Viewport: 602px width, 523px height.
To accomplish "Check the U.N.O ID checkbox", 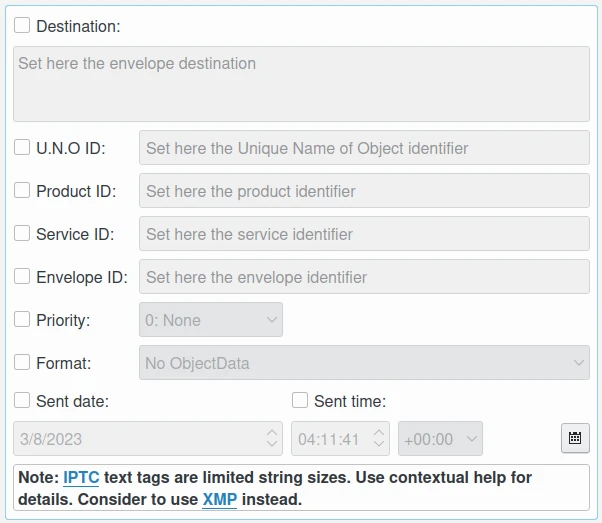I will coord(22,148).
